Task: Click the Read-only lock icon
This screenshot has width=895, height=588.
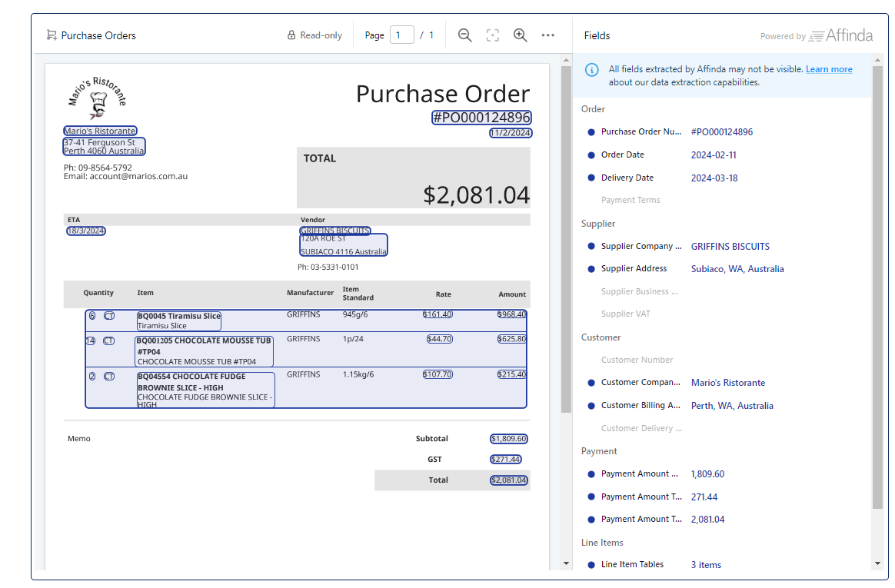Action: 291,35
